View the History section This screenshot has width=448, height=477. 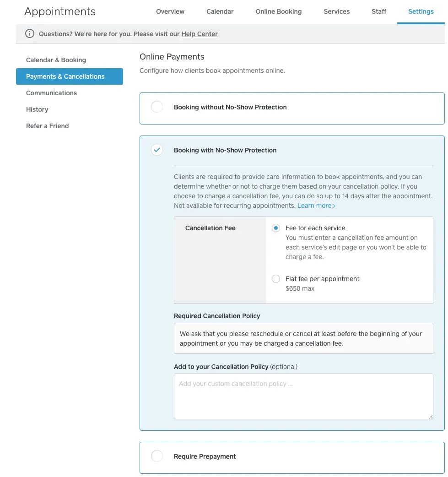coord(37,109)
